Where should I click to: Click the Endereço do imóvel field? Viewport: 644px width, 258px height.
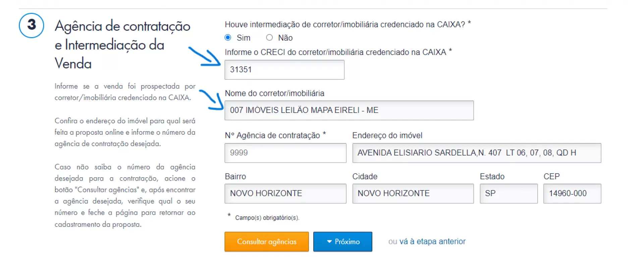477,153
